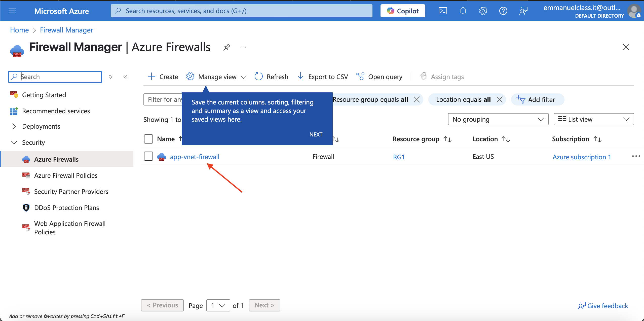Click the Previous page button

162,305
